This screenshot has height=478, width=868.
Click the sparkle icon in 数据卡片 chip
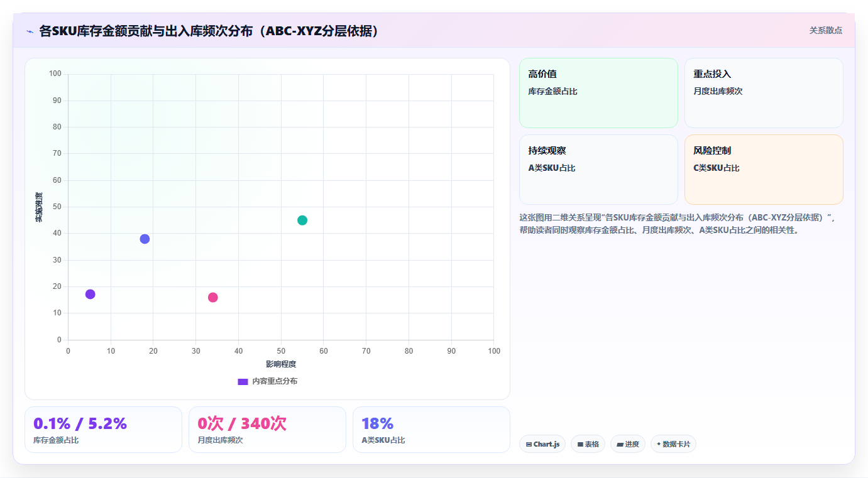pyautogui.click(x=659, y=443)
